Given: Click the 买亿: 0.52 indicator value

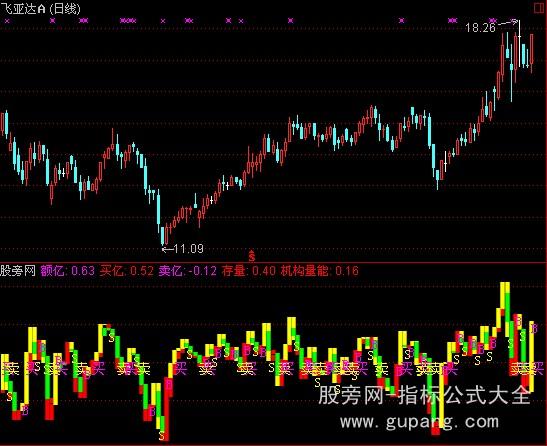Looking at the screenshot, I should click(x=127, y=271).
